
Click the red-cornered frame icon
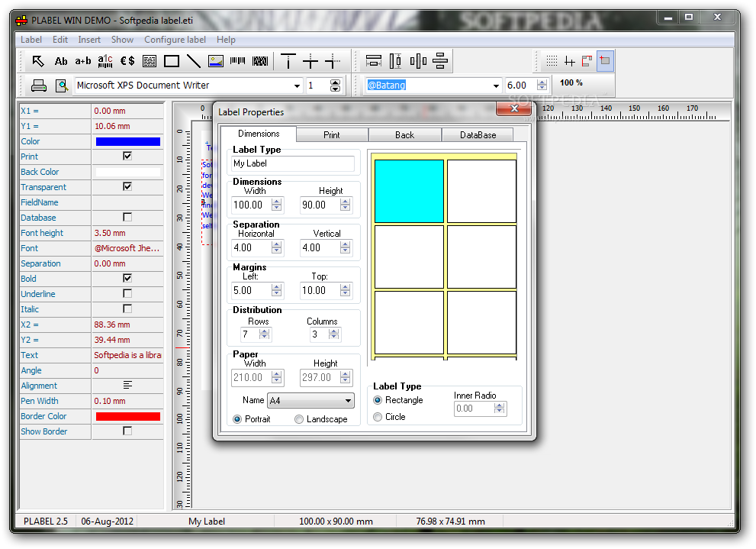pyautogui.click(x=587, y=61)
